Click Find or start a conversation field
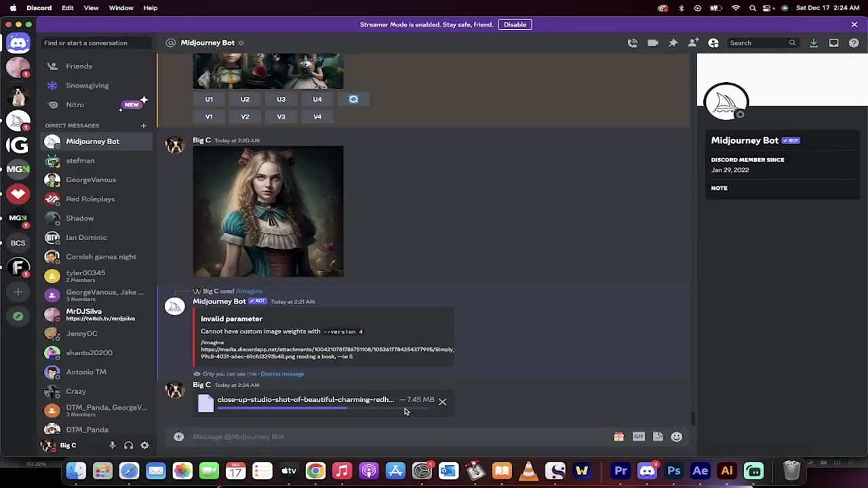Viewport: 868px width, 488px height. coord(95,43)
